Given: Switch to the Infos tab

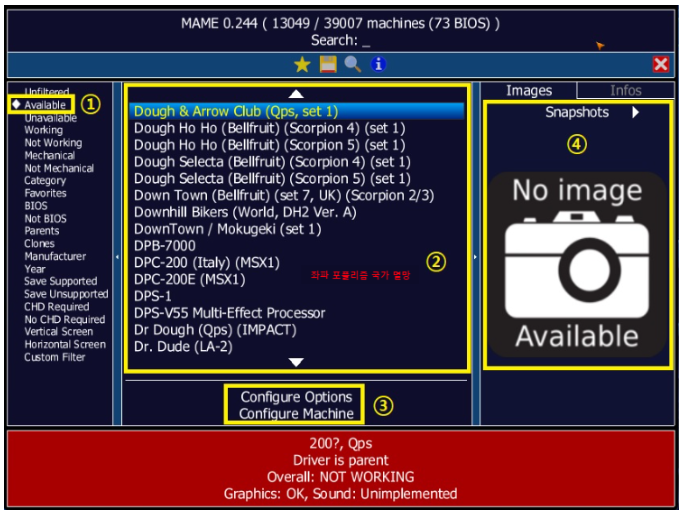Looking at the screenshot, I should coord(626,91).
